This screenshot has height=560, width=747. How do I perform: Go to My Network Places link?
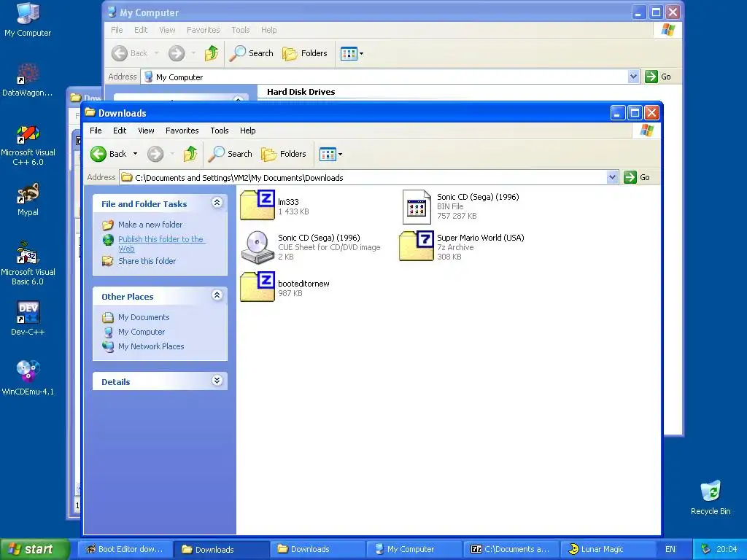tap(151, 346)
